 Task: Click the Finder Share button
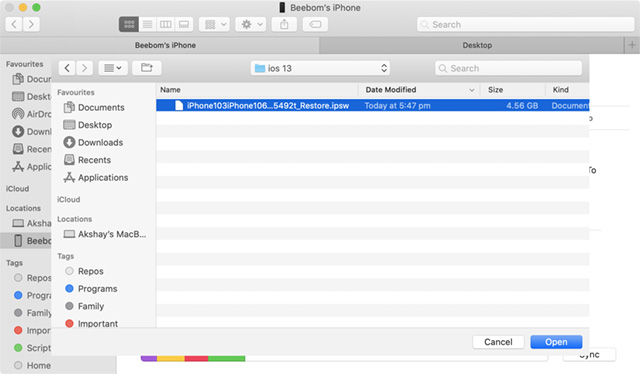pyautogui.click(x=284, y=24)
